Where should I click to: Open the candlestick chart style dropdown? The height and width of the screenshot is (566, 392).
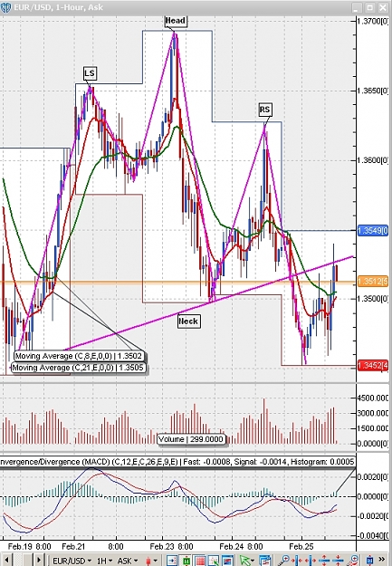pos(151,561)
